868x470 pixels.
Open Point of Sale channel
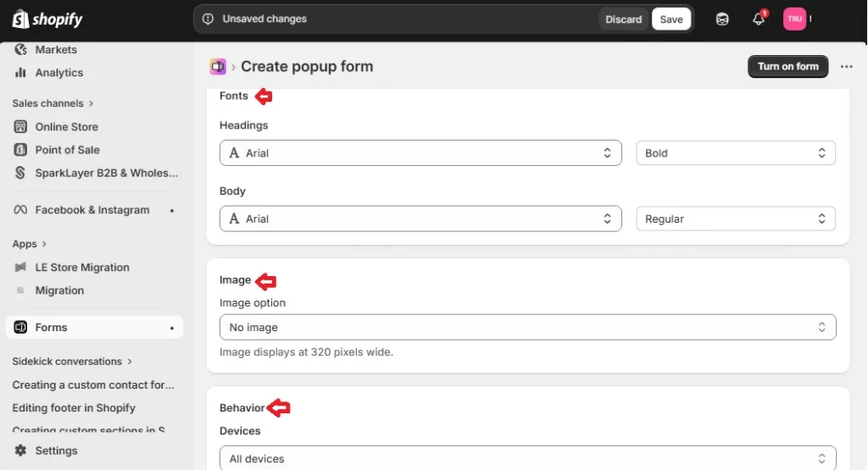point(68,151)
